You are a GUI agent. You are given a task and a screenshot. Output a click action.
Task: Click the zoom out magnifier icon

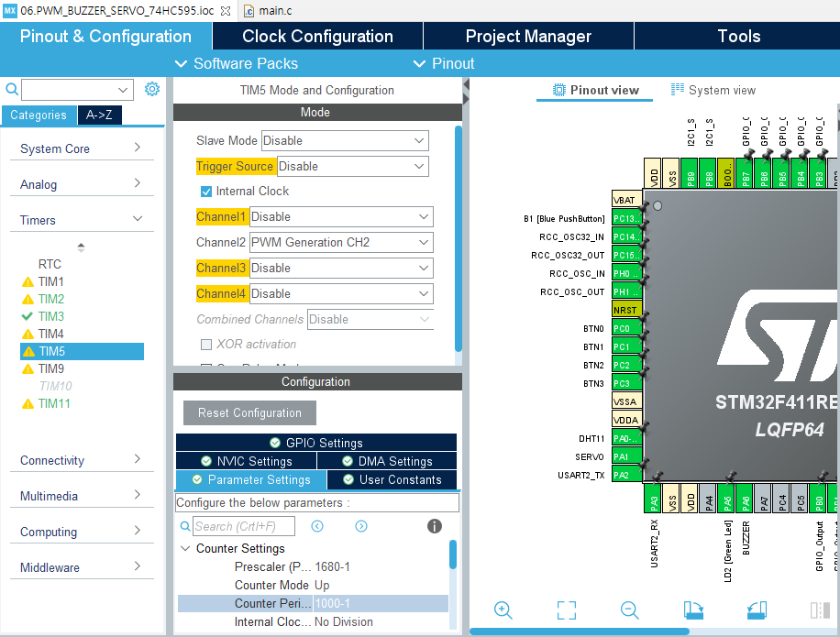pos(629,610)
